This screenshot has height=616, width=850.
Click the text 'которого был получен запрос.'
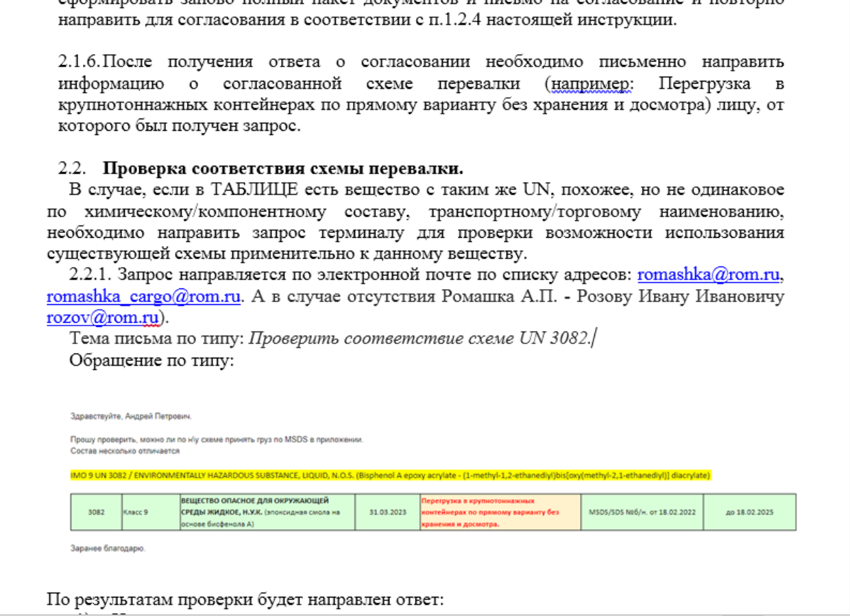tap(180, 126)
